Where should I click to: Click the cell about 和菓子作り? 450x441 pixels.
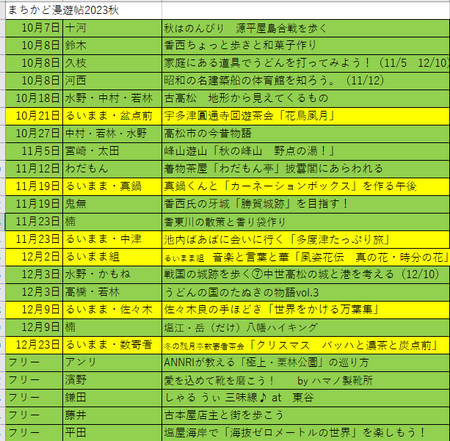[306, 46]
